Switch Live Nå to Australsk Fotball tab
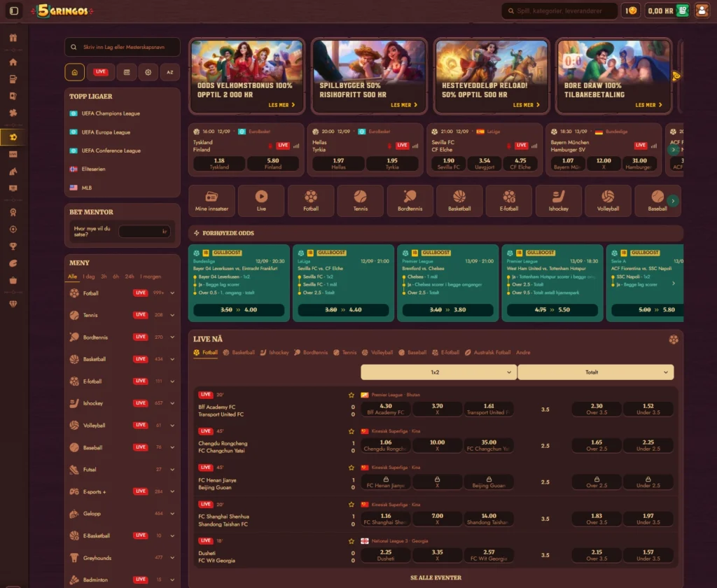The image size is (717, 588). pos(487,353)
